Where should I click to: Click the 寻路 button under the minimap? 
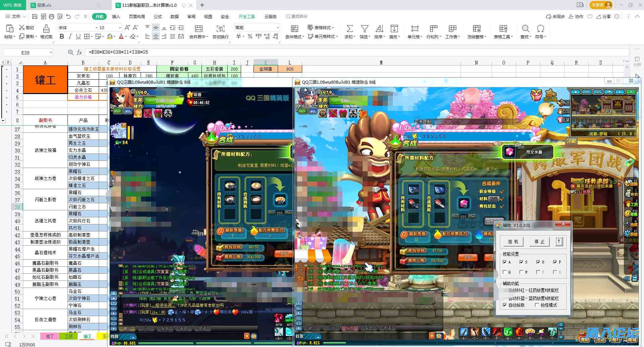[x=571, y=141]
